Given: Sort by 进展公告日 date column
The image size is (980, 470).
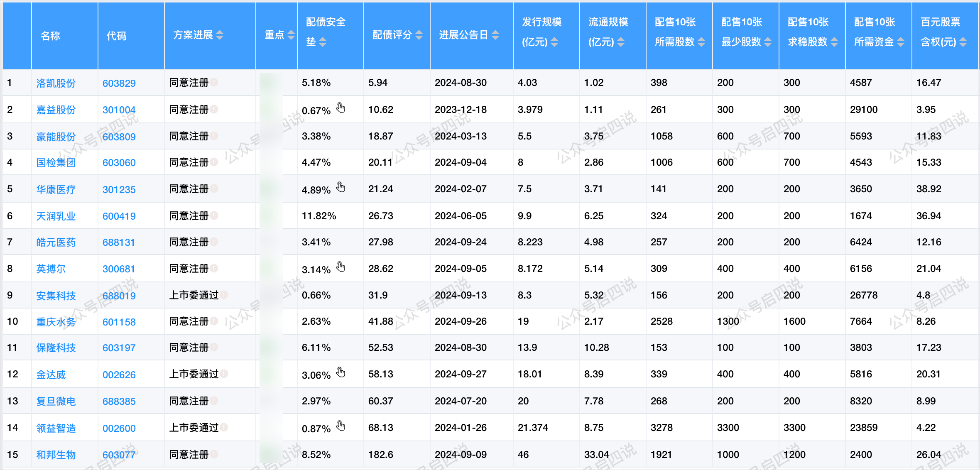Looking at the screenshot, I should pyautogui.click(x=495, y=35).
